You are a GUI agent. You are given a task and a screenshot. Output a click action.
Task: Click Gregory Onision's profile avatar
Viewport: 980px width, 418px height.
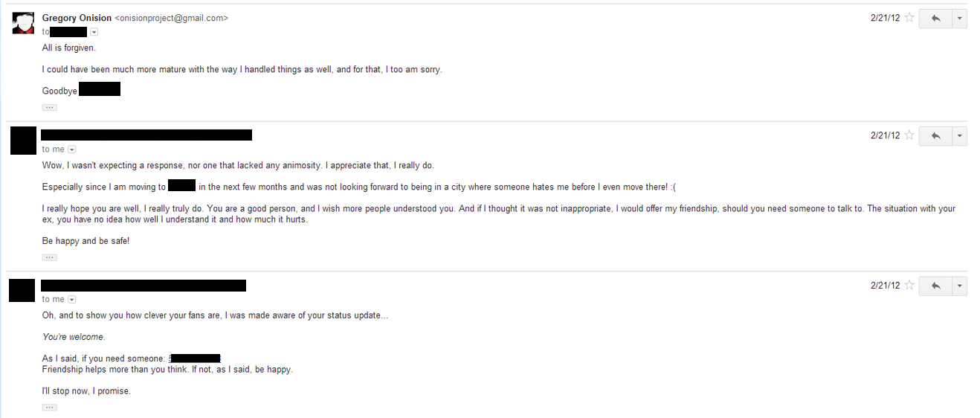click(24, 23)
